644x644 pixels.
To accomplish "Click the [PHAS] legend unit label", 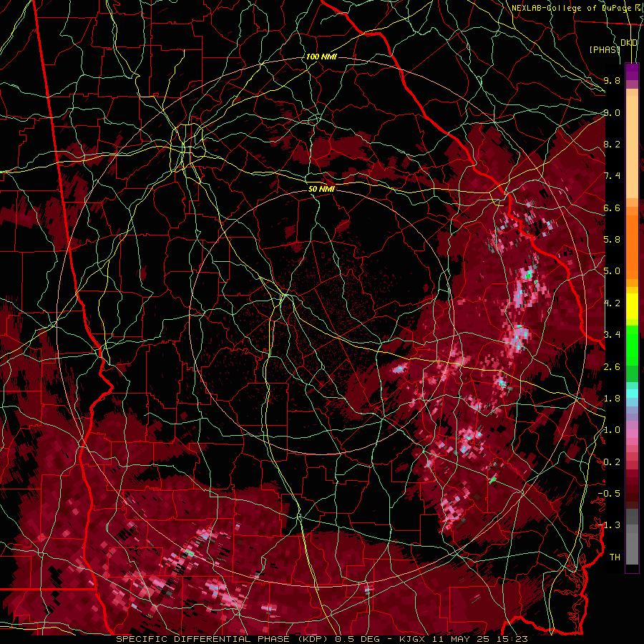I will (605, 49).
